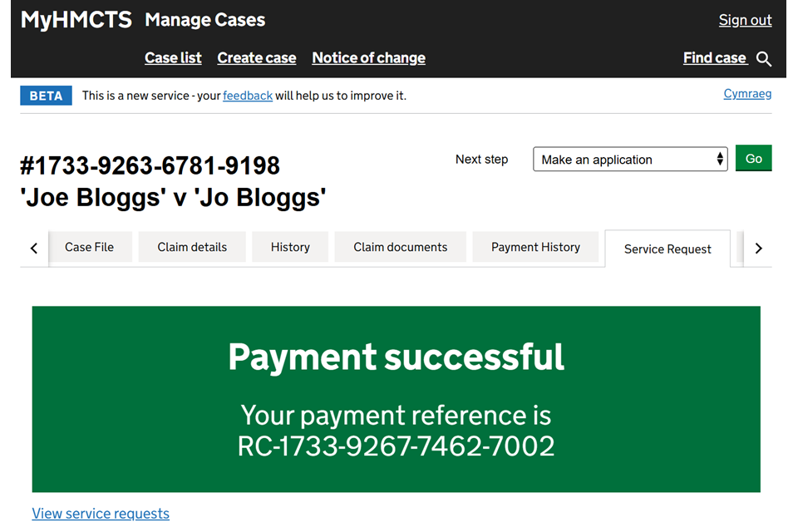Image resolution: width=798 pixels, height=532 pixels.
Task: Click the search magnifier icon
Action: 764,59
